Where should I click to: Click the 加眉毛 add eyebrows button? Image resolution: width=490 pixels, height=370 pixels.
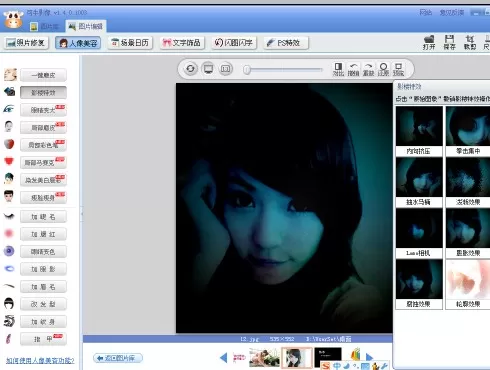(x=43, y=287)
